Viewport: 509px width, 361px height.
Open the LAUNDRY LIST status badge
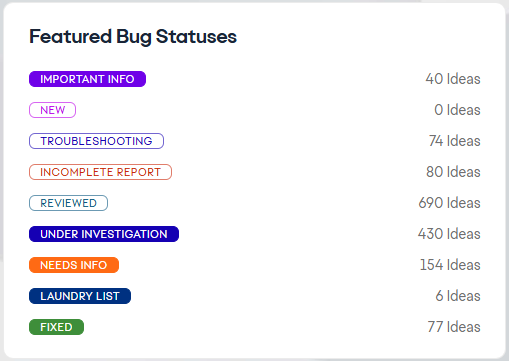(x=80, y=296)
